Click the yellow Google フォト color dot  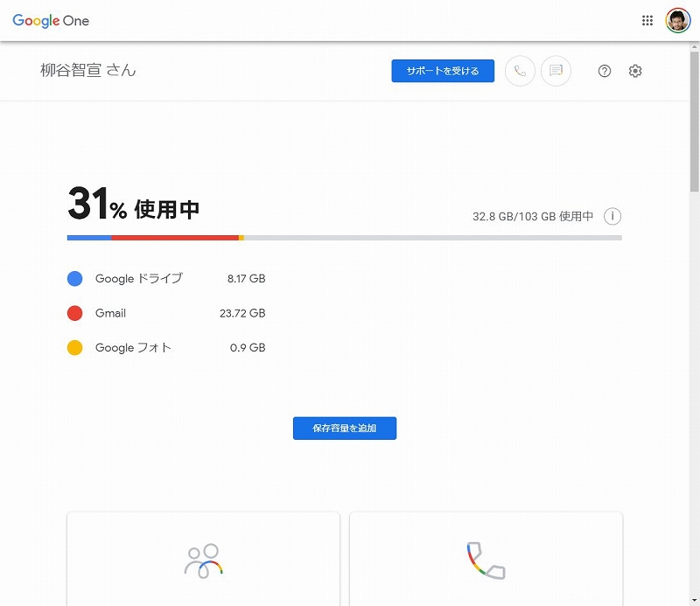(75, 347)
